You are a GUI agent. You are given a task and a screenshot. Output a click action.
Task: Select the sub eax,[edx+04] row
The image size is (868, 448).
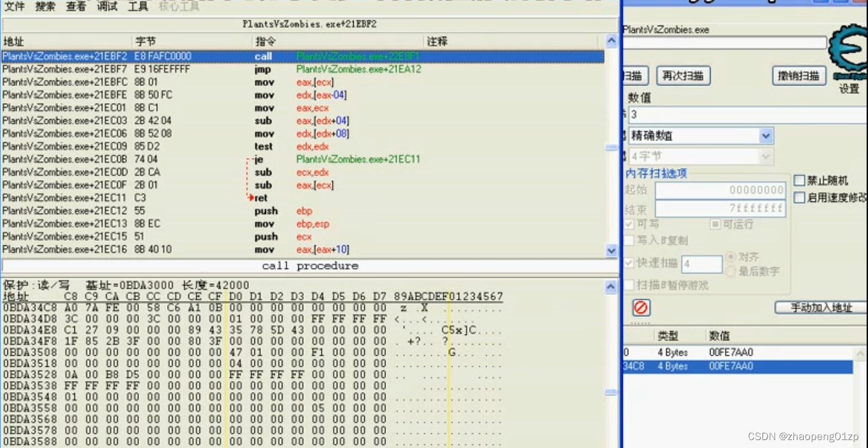point(303,120)
